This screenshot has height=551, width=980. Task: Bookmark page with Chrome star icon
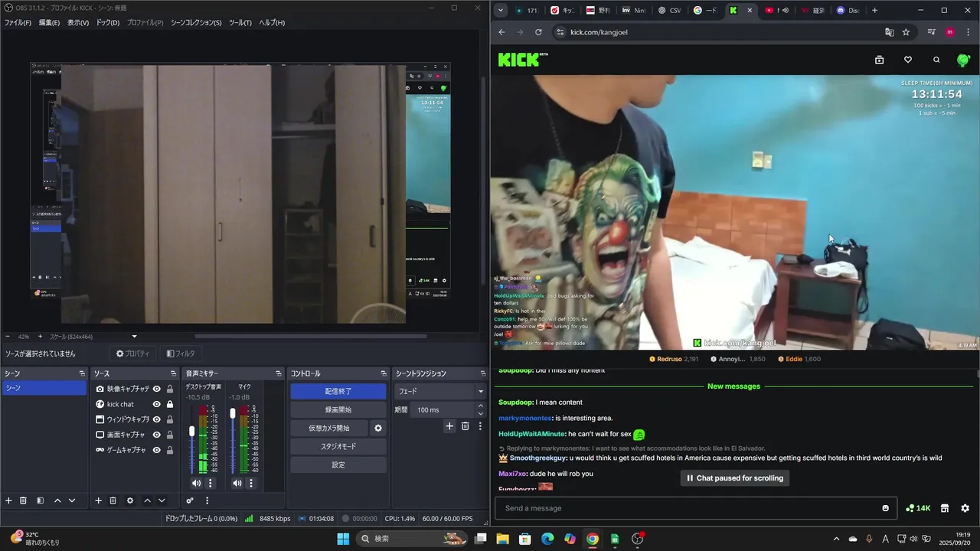pos(906,32)
